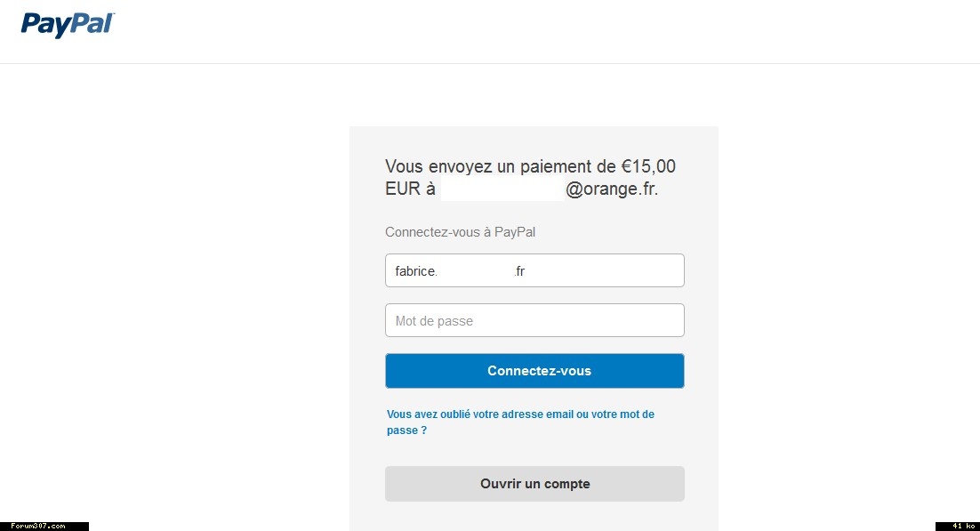This screenshot has width=980, height=531.
Task: Click the blanked-out recipient name box
Action: [x=502, y=189]
